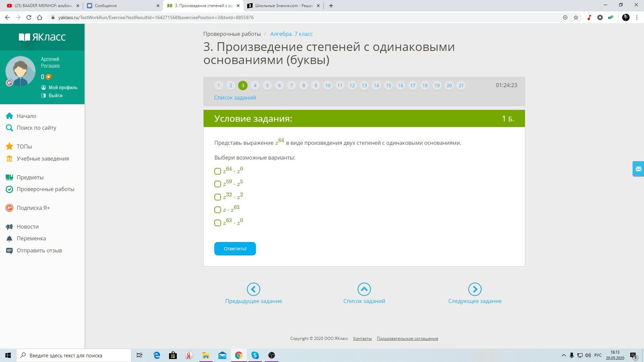Click previous task arrow circle icon
Screen dimensions: 644x362
point(253,289)
